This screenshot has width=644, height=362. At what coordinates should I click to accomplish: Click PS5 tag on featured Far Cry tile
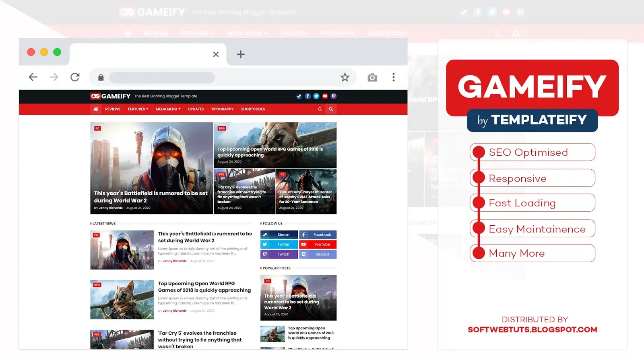point(221,175)
